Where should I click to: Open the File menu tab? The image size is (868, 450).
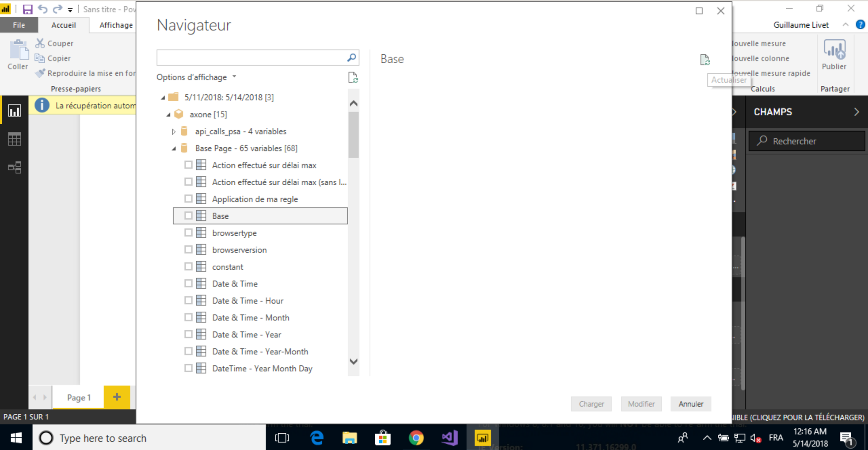point(19,25)
